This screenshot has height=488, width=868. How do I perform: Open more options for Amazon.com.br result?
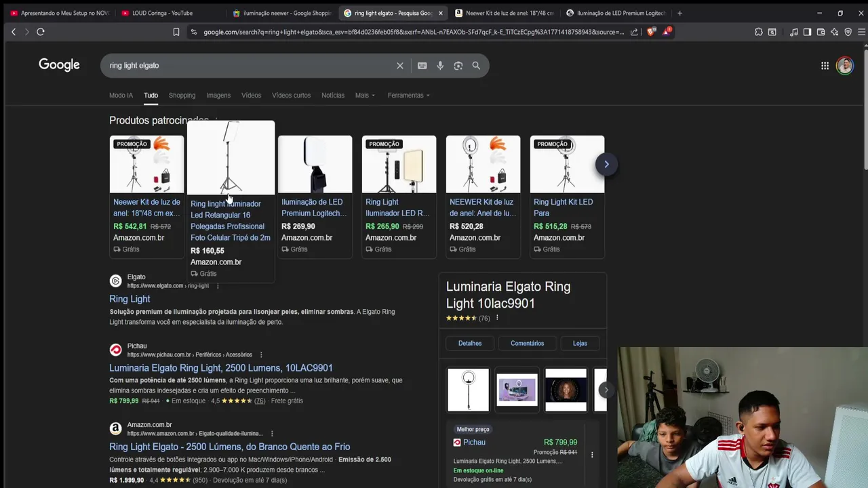[x=272, y=434]
